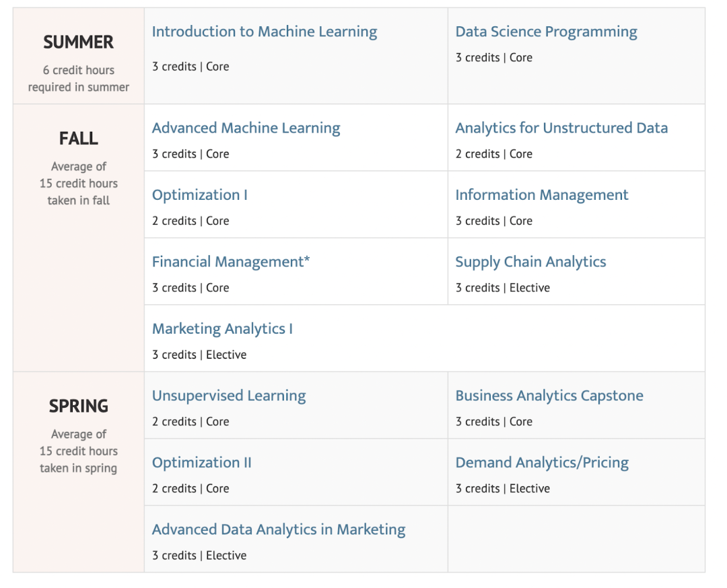Open Marketing Analytics I course link
Image resolution: width=727 pixels, height=588 pixels.
222,328
